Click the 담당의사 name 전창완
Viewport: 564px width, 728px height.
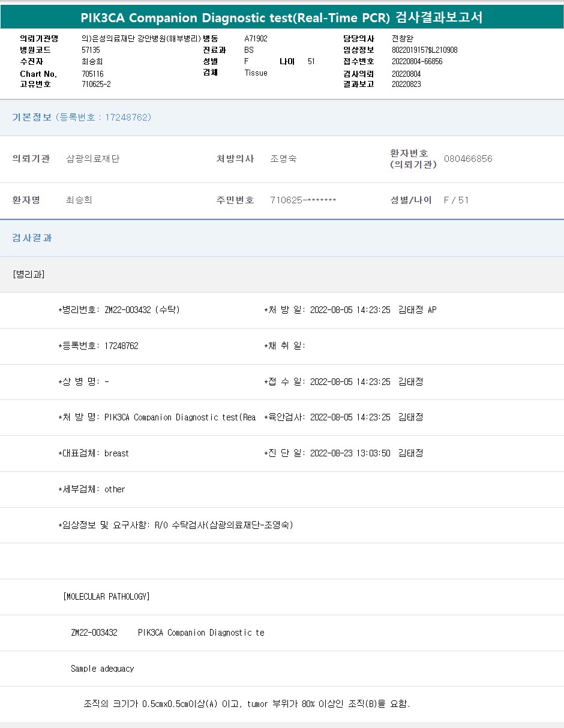(x=403, y=38)
